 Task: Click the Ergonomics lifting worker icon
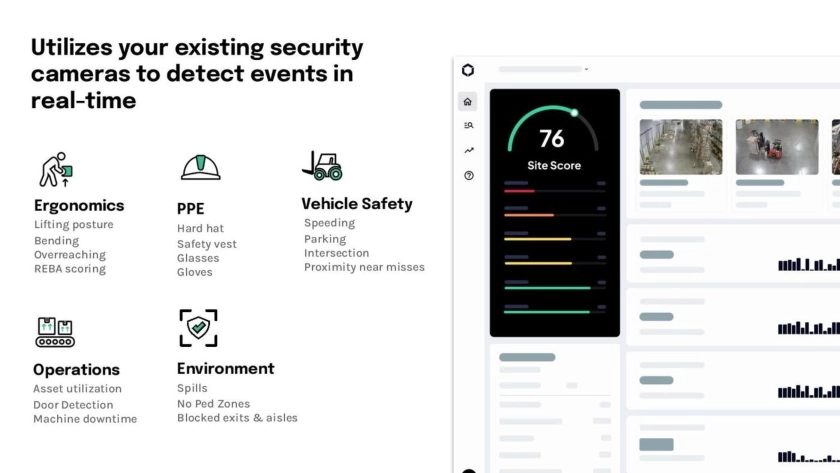[x=54, y=170]
